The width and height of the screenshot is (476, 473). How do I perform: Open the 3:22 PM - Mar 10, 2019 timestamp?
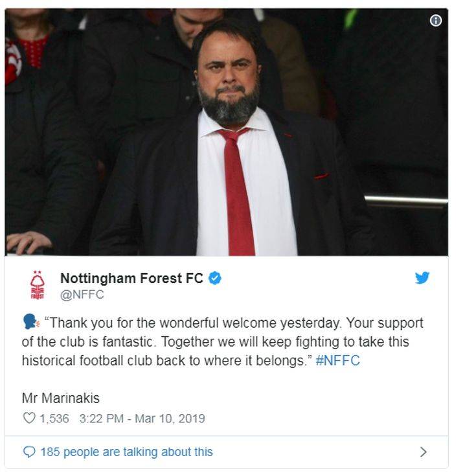pyautogui.click(x=142, y=418)
